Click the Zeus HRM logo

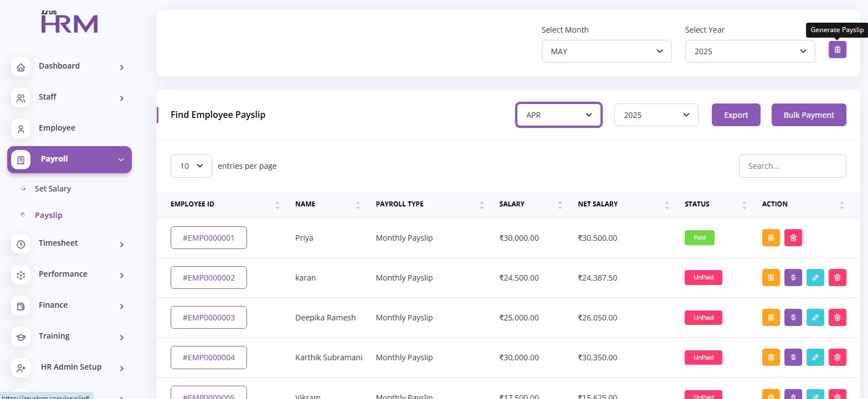[69, 22]
